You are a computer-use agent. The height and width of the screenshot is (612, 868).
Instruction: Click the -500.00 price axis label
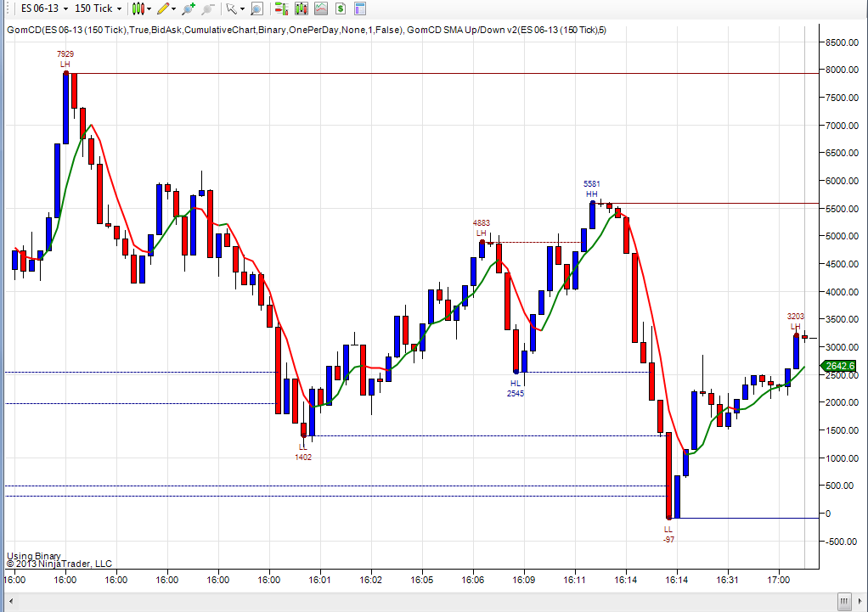click(842, 542)
